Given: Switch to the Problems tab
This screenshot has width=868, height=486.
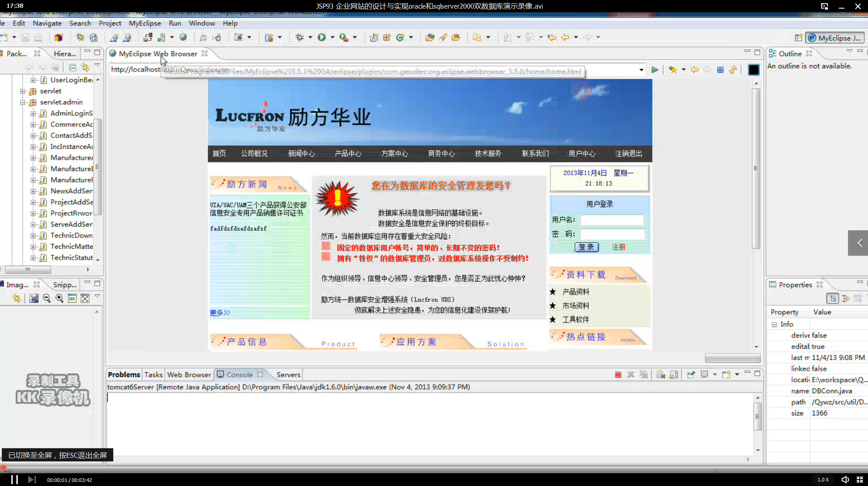Looking at the screenshot, I should [124, 375].
